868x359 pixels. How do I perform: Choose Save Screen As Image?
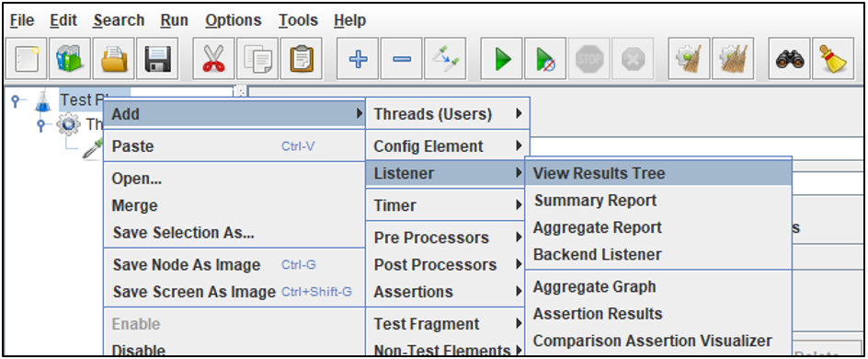click(x=234, y=292)
